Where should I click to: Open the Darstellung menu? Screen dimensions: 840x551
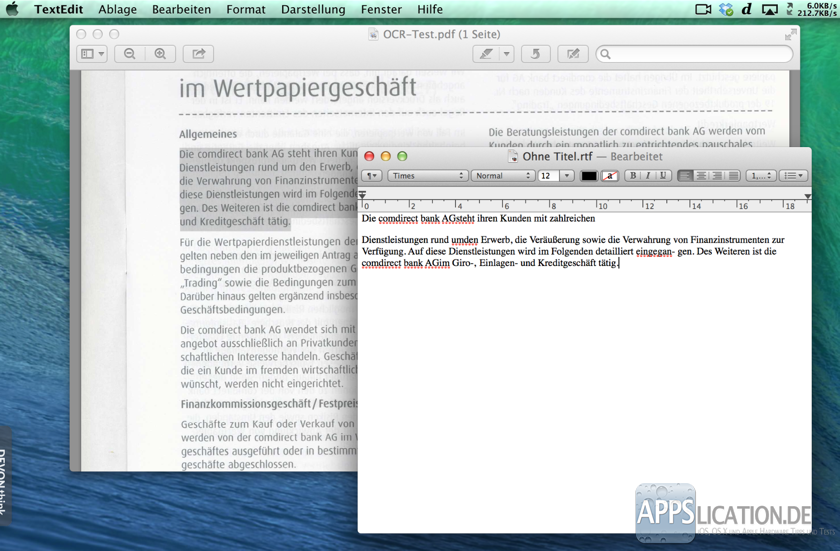(313, 9)
